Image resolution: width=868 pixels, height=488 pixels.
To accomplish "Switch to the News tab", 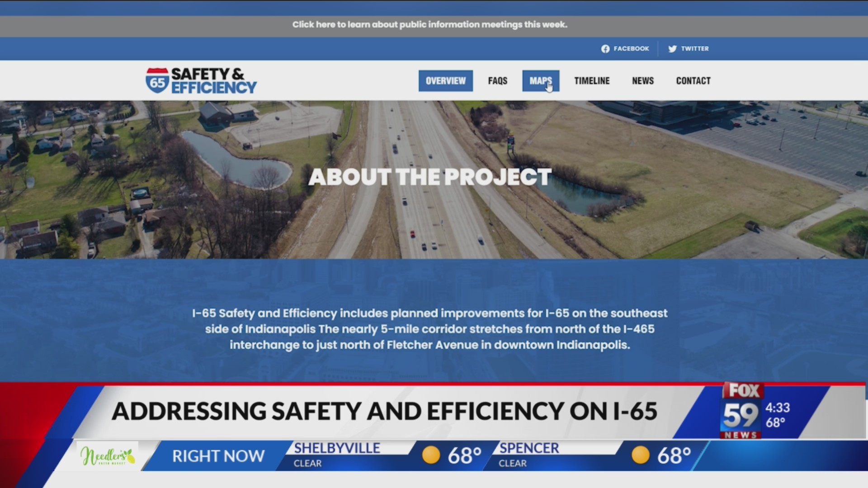I will [x=642, y=80].
